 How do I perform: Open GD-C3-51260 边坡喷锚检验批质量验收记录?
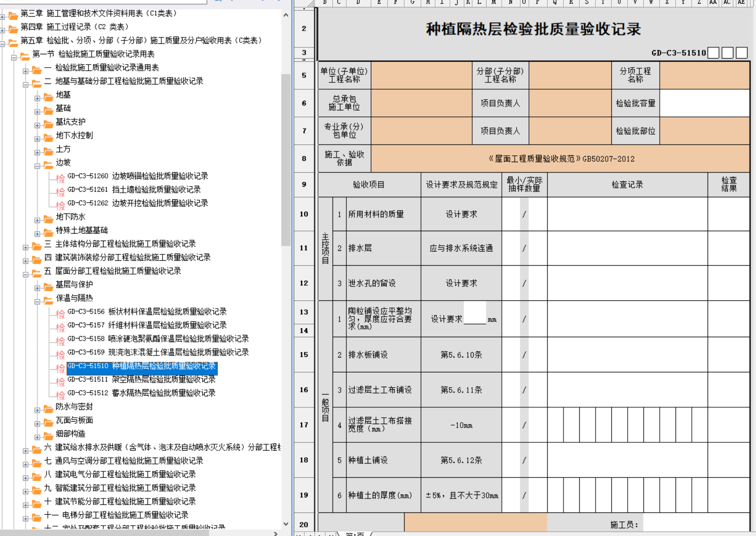pos(138,176)
